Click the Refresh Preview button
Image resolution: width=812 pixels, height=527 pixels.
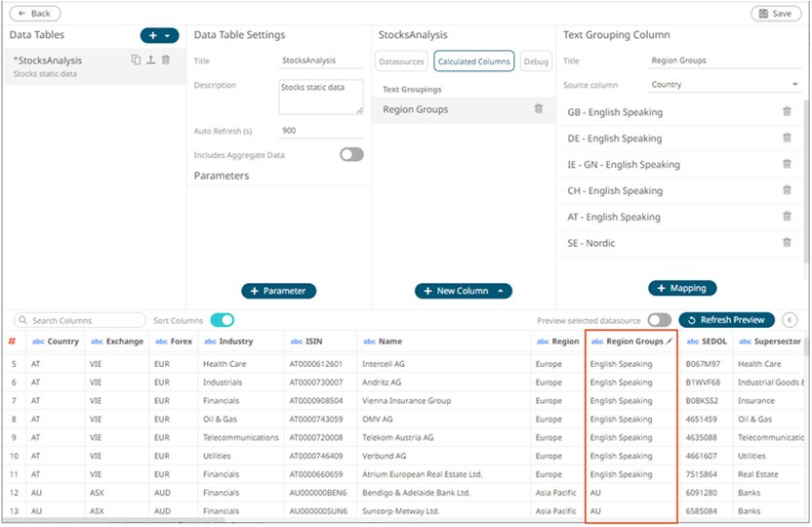pos(727,320)
